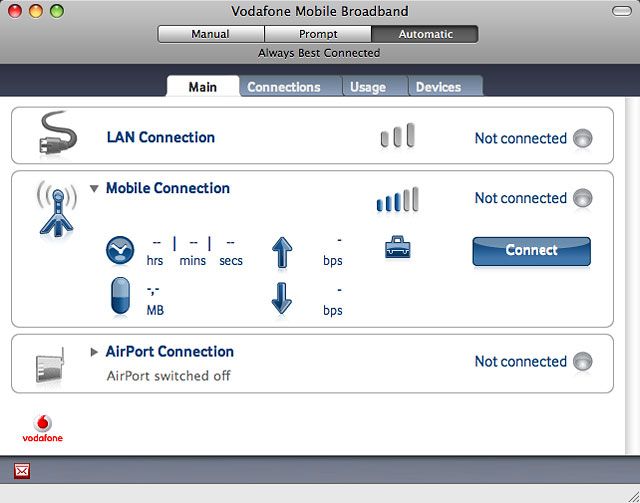Click the download speed down arrow
The height and width of the screenshot is (503, 640).
point(281,298)
